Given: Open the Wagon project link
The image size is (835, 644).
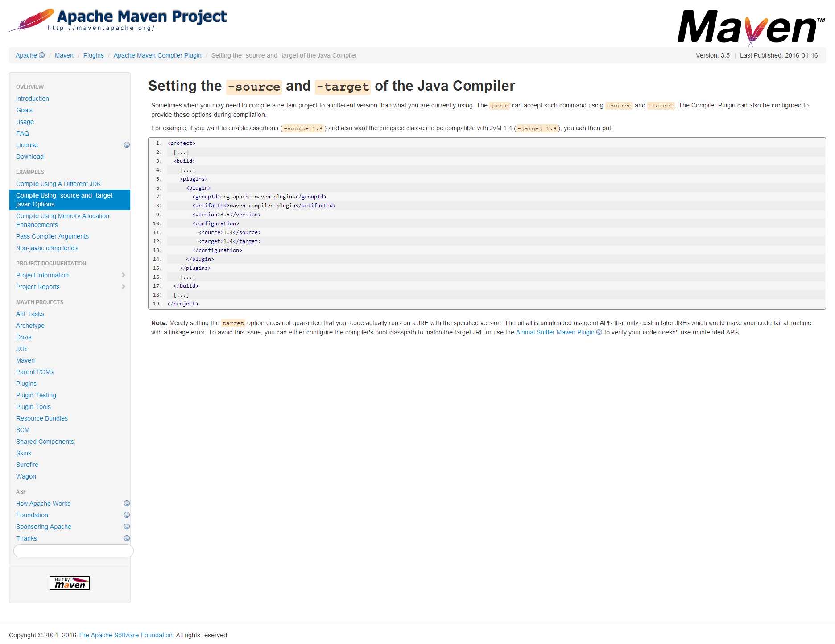Looking at the screenshot, I should tap(26, 476).
